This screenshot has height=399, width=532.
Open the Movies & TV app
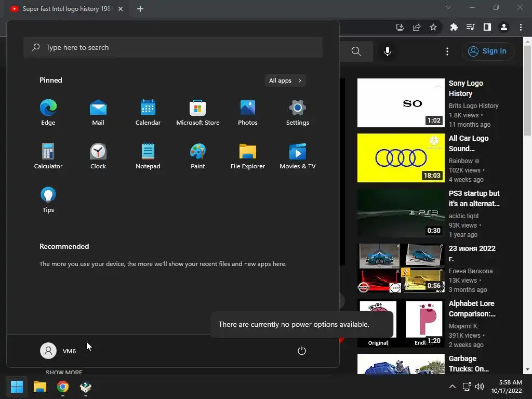point(298,156)
